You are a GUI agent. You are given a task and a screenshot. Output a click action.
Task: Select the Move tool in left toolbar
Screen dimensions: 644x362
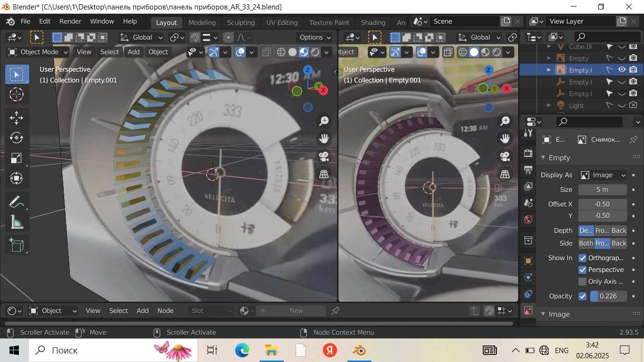tap(17, 117)
